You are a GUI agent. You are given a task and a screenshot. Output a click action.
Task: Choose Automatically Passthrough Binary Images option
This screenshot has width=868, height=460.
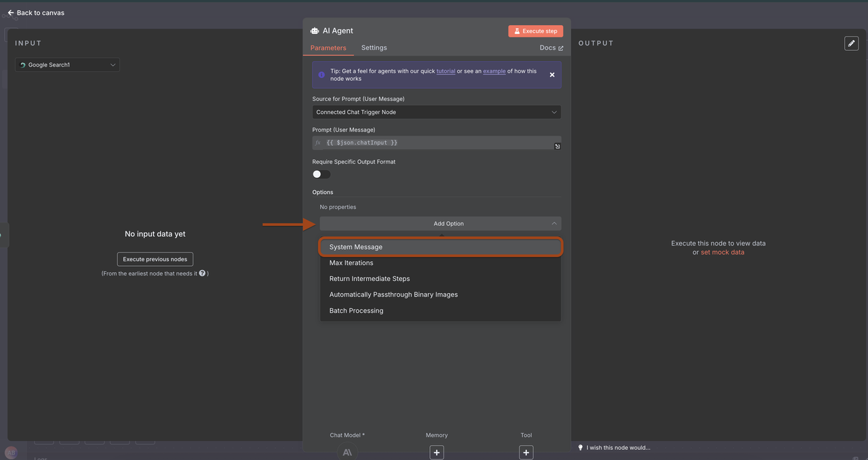pyautogui.click(x=441, y=294)
